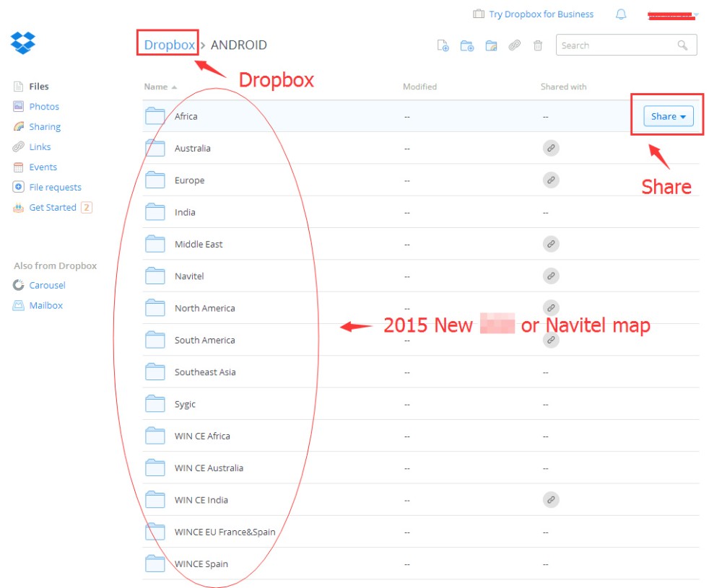Go to Sharing in the sidebar

click(44, 127)
